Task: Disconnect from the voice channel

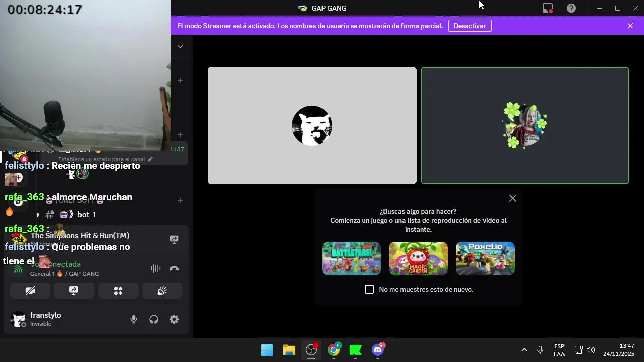Action: tap(174, 268)
